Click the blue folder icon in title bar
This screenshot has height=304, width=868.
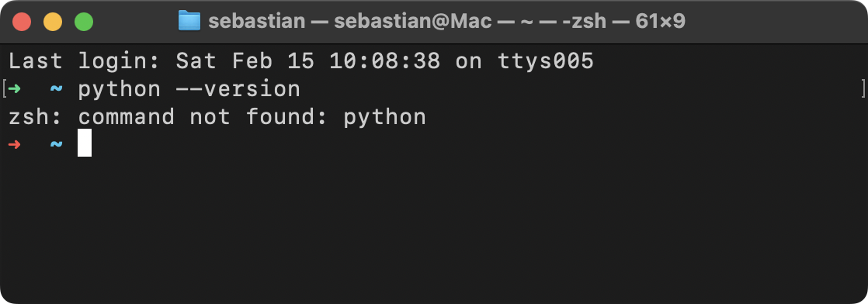point(189,21)
